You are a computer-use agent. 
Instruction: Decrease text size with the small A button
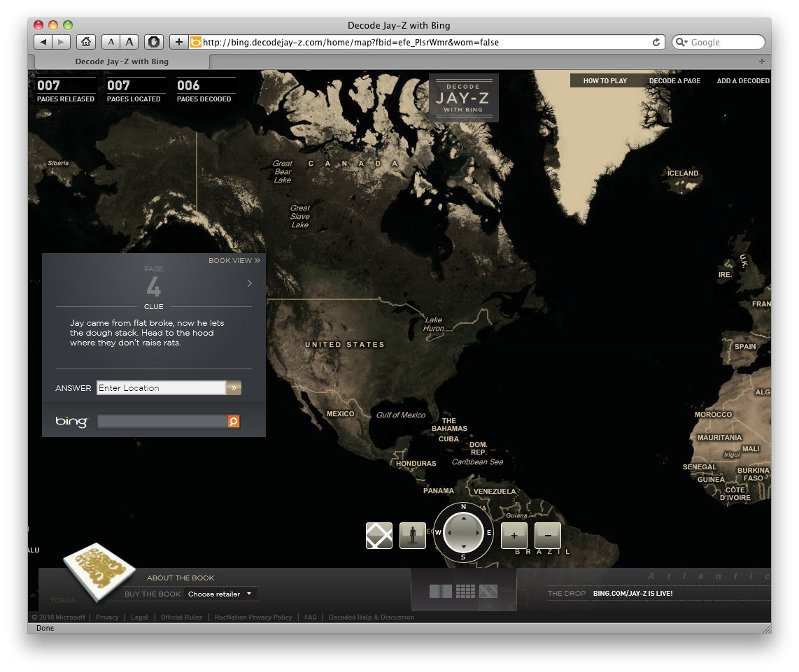tap(111, 42)
